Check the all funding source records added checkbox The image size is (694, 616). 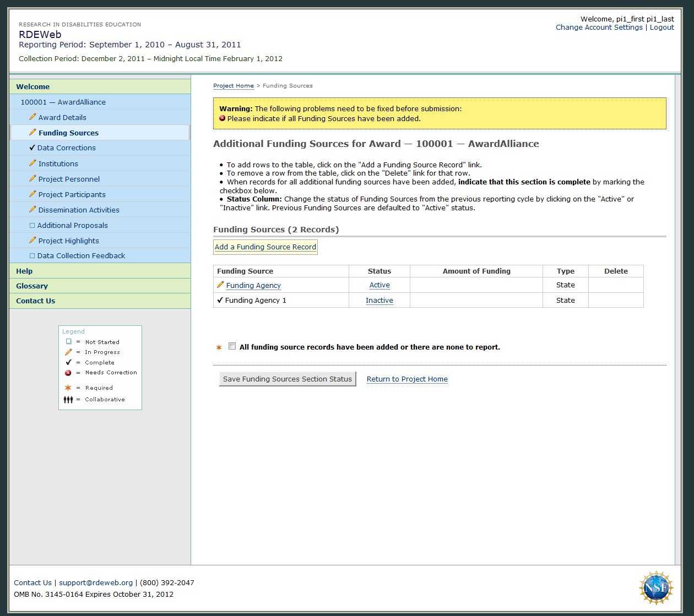tap(232, 346)
